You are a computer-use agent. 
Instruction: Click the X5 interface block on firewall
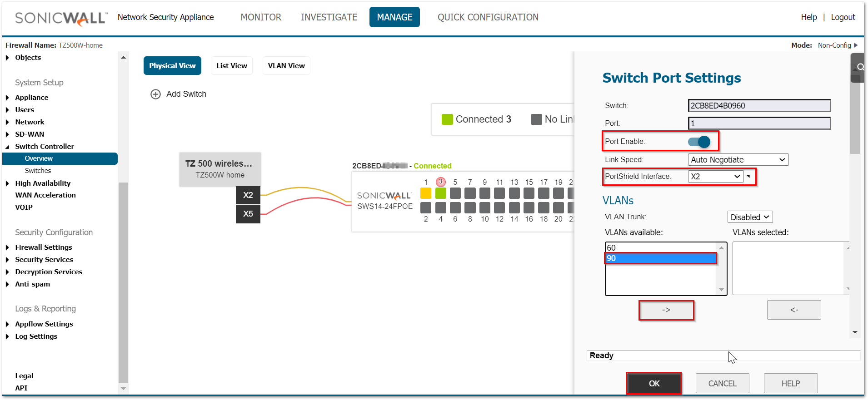coord(248,214)
